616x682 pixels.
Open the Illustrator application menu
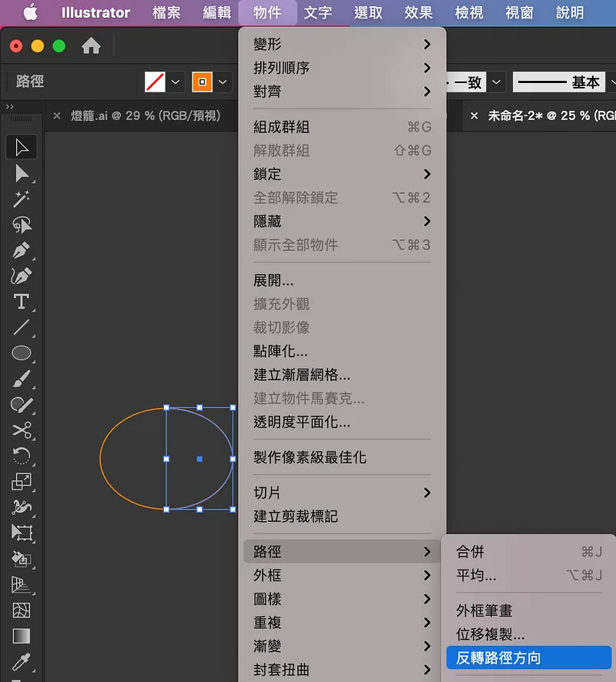95,12
